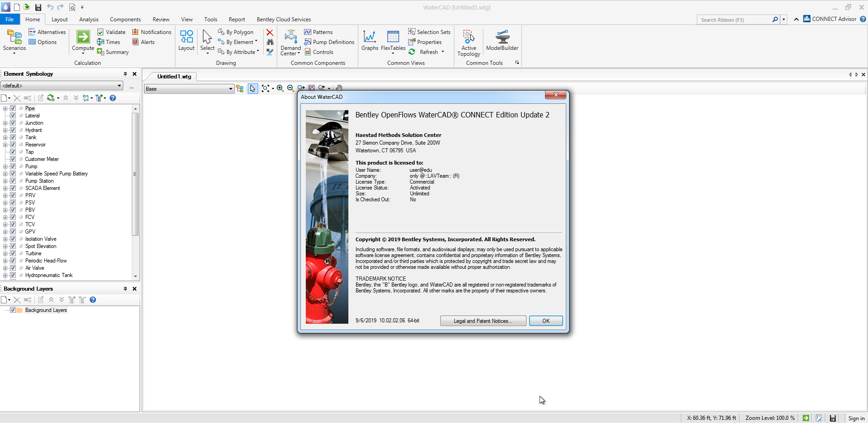868x423 pixels.
Task: Select elements By Polygon
Action: (236, 32)
